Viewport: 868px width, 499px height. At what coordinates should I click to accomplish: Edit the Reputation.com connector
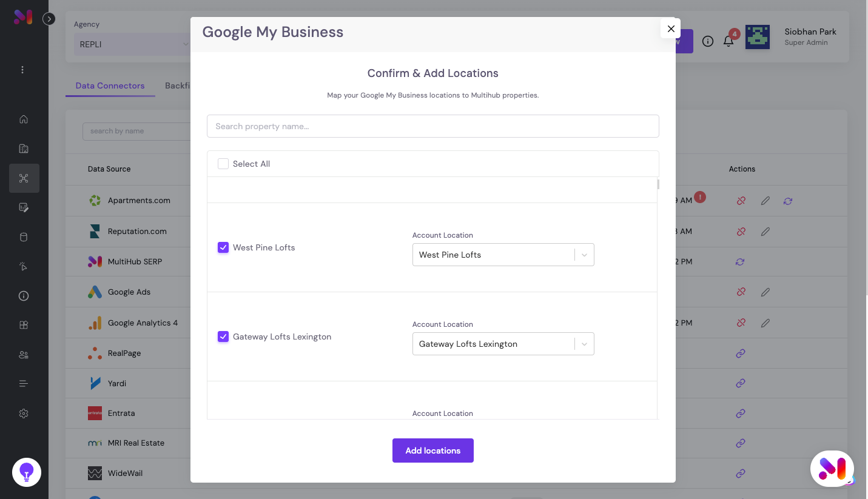point(765,232)
